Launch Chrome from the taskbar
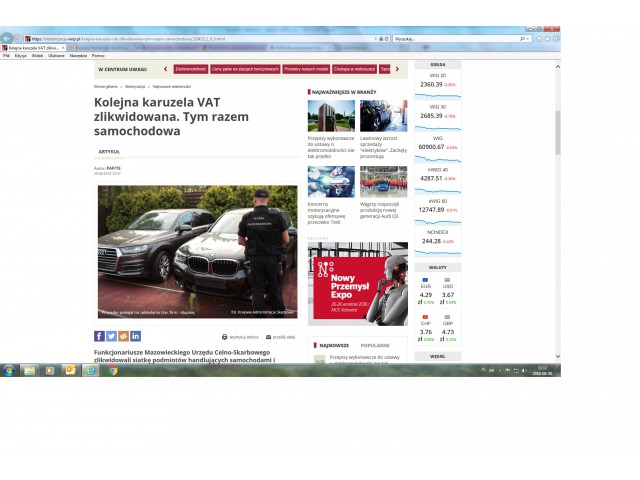This screenshot has width=640, height=480. 113,370
